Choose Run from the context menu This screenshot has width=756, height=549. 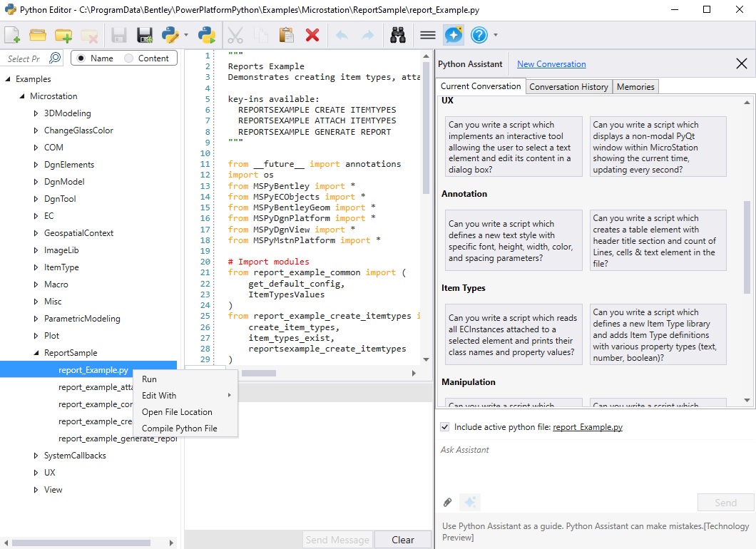coord(149,379)
